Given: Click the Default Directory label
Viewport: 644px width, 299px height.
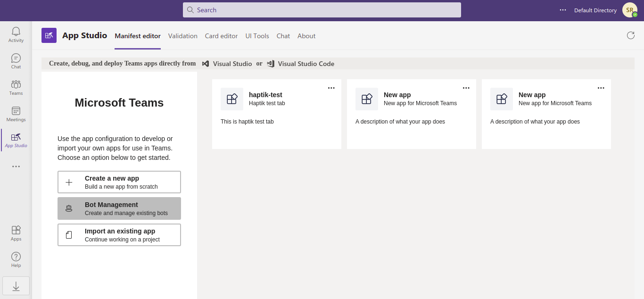Looking at the screenshot, I should [595, 10].
